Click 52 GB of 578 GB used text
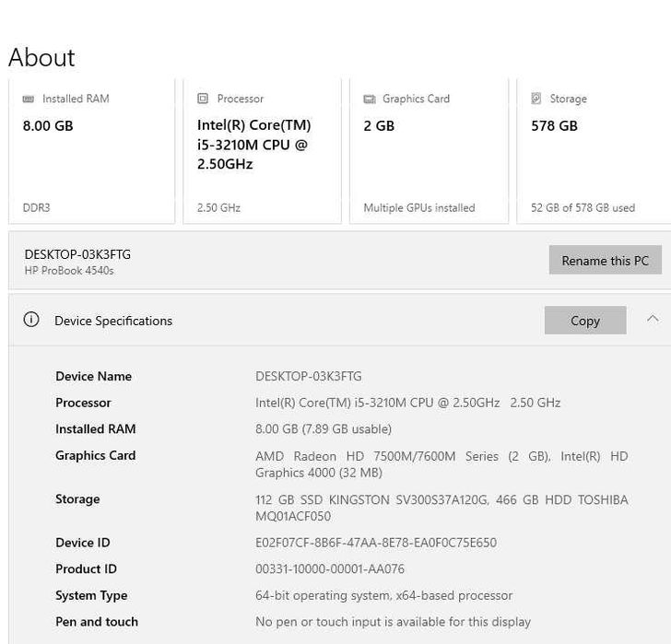Image resolution: width=671 pixels, height=644 pixels. [x=583, y=208]
